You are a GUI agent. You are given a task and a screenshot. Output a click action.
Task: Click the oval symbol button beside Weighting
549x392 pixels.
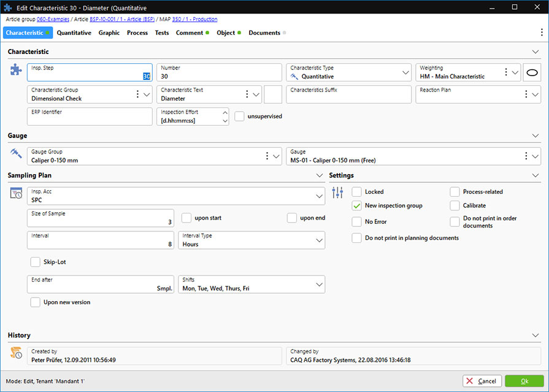(532, 72)
